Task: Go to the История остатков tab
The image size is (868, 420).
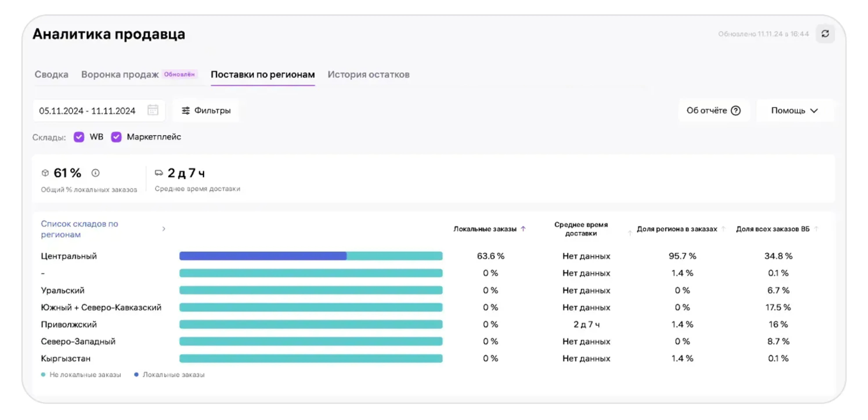Action: click(x=368, y=74)
